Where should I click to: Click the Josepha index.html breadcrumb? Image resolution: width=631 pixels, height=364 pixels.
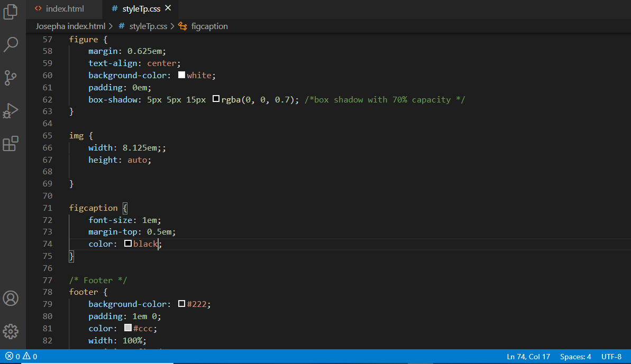pos(70,26)
